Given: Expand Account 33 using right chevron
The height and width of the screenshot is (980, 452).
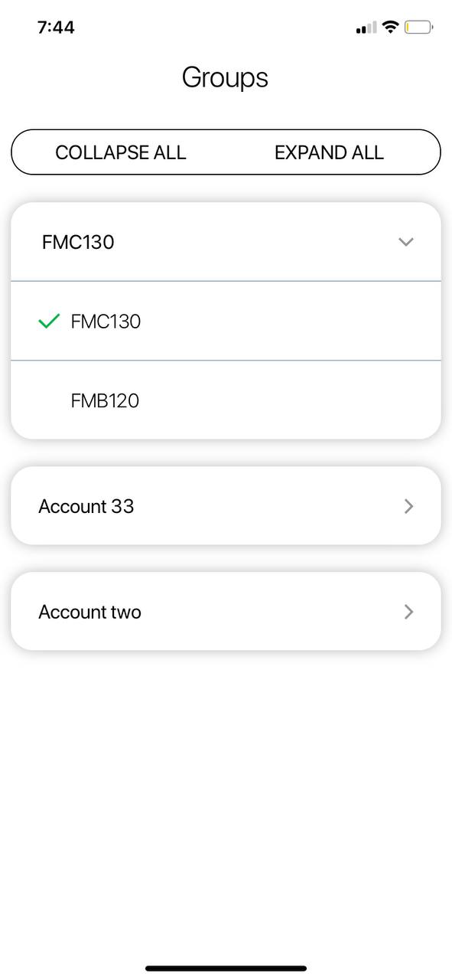Looking at the screenshot, I should pos(408,506).
